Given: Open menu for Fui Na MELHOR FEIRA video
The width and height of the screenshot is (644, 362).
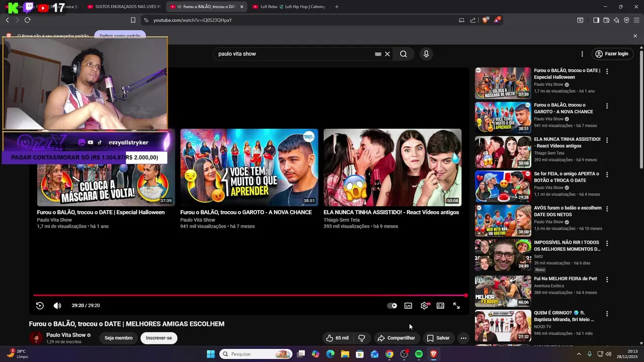Looking at the screenshot, I should click(x=607, y=280).
